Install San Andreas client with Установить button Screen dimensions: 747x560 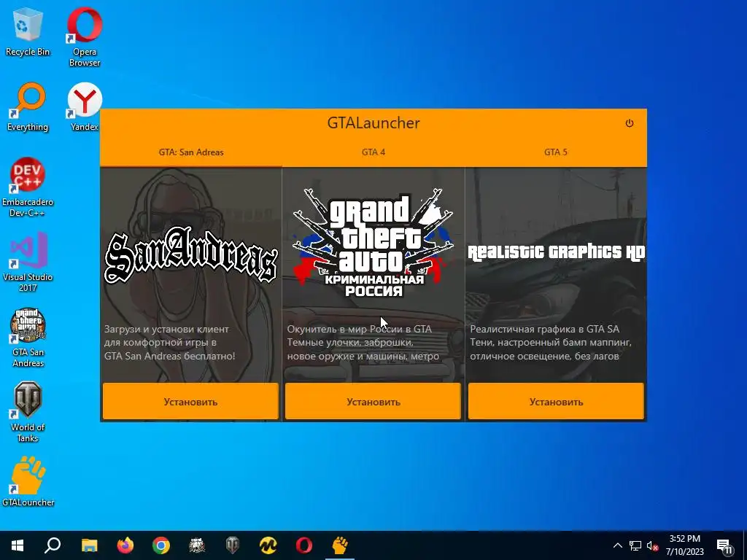point(190,402)
